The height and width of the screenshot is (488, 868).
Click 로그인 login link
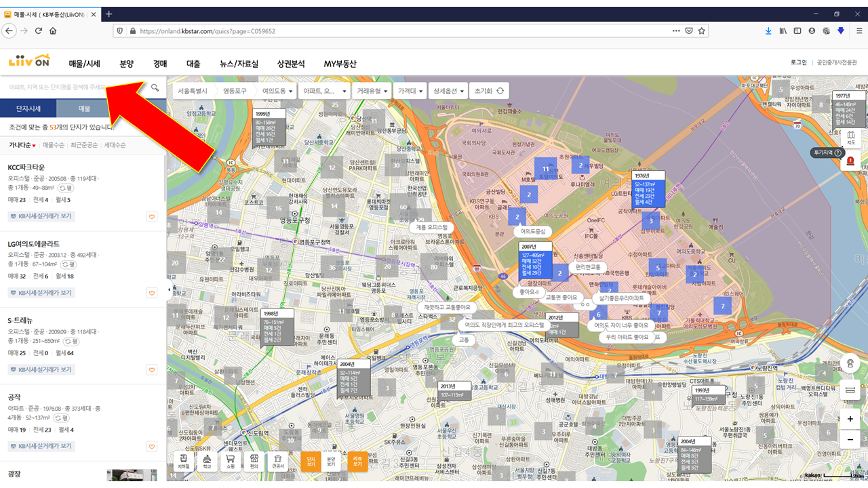click(798, 63)
